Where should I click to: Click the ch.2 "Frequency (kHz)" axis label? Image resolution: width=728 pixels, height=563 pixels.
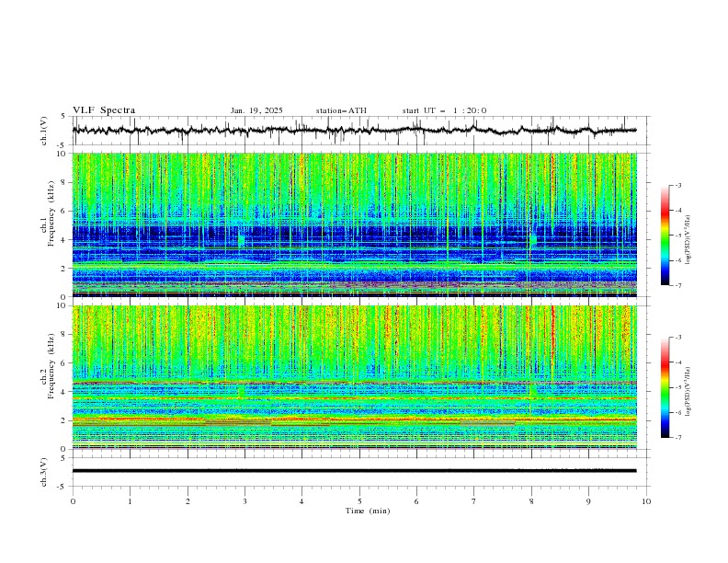point(51,366)
